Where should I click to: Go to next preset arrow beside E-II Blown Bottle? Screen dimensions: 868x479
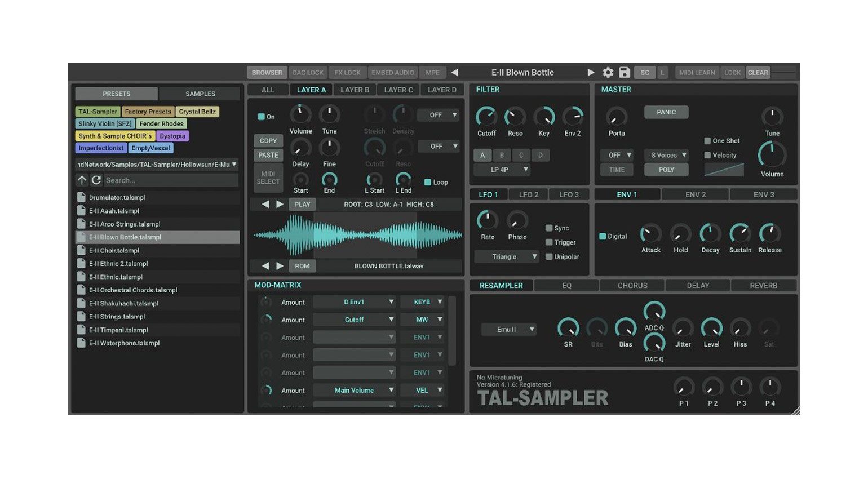click(591, 72)
